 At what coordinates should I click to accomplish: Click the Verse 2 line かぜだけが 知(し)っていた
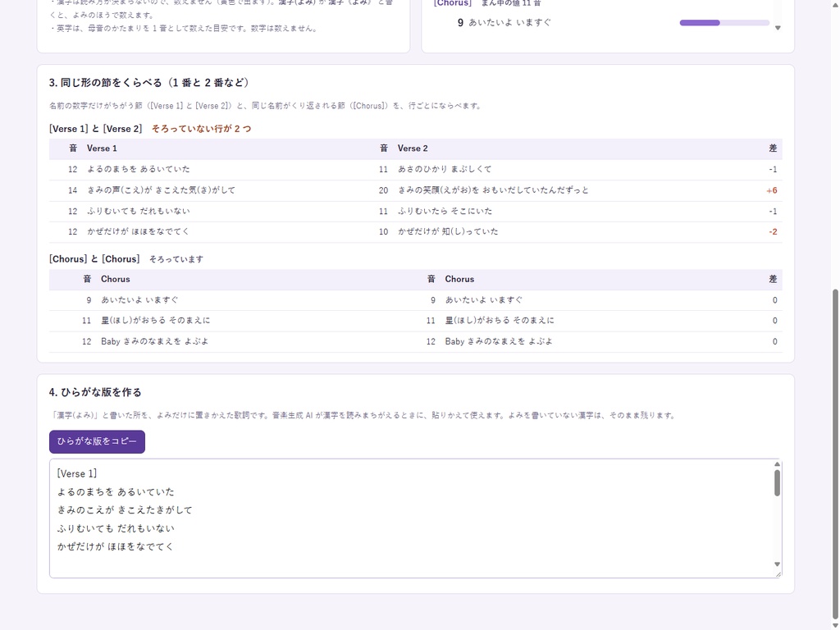(448, 232)
